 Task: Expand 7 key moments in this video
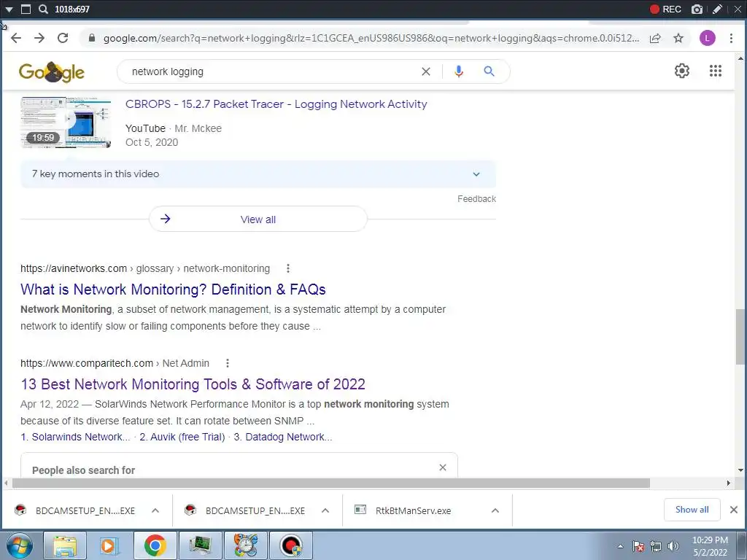(x=258, y=174)
